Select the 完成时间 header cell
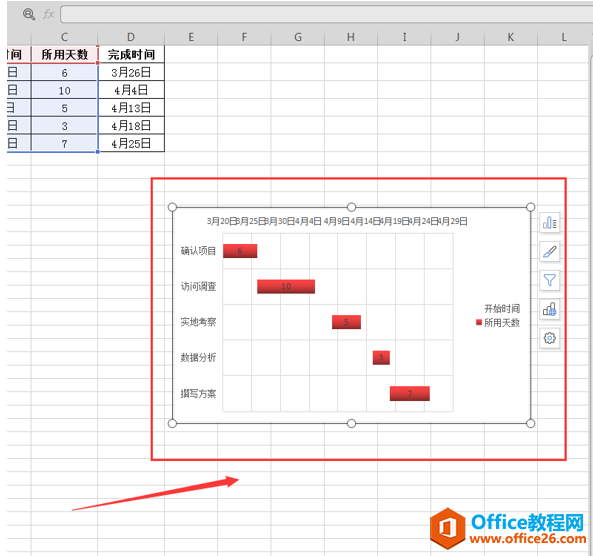Viewport: 593px width, 556px height. [131, 54]
